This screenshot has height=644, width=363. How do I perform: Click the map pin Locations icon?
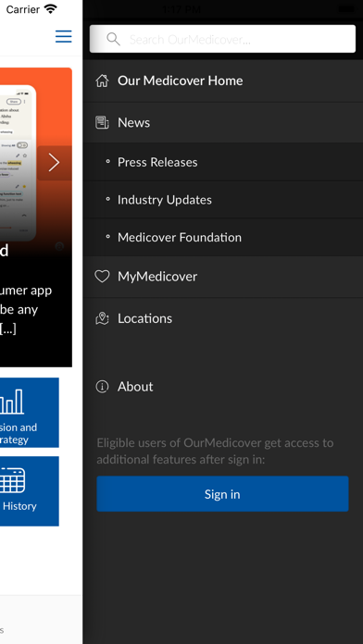click(x=102, y=318)
